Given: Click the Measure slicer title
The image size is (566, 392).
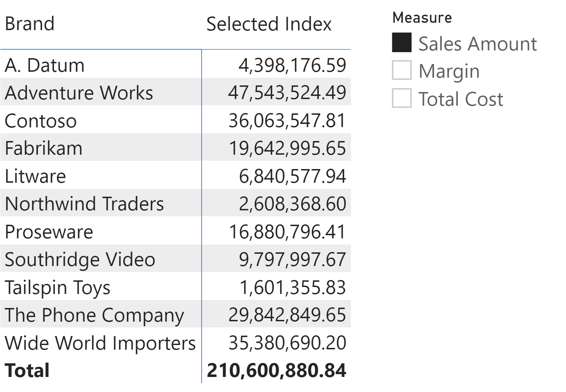Looking at the screenshot, I should tap(422, 17).
